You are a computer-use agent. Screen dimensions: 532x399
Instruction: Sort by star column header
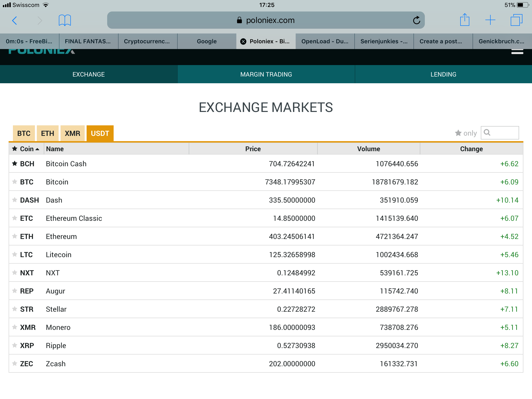15,149
